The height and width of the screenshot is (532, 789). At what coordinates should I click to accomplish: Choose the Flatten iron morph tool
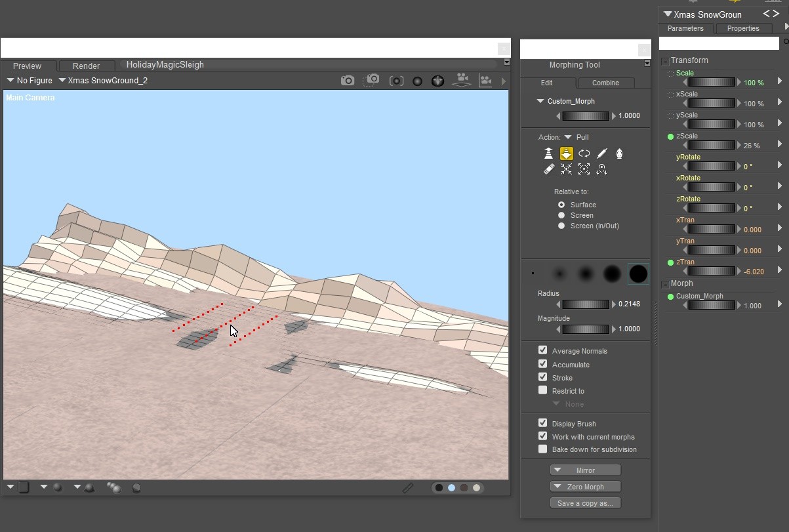(x=620, y=153)
